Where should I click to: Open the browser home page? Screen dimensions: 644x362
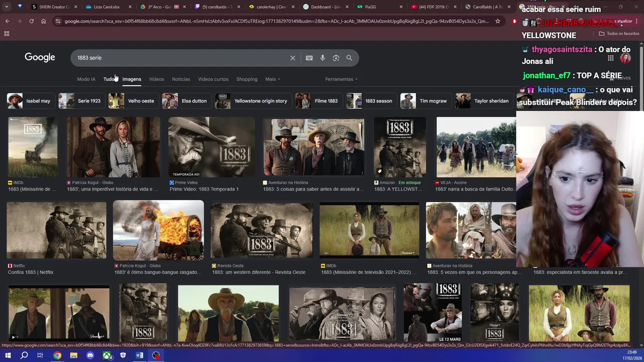click(43, 21)
